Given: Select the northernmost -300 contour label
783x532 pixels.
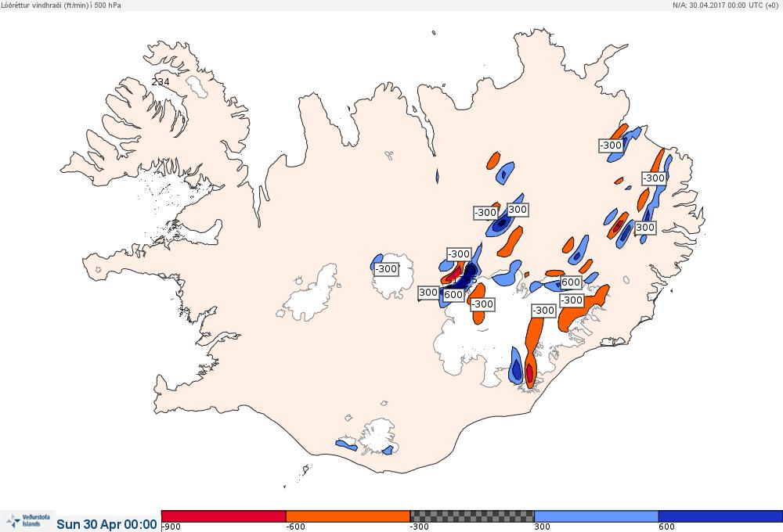Looking at the screenshot, I should click(x=611, y=146).
